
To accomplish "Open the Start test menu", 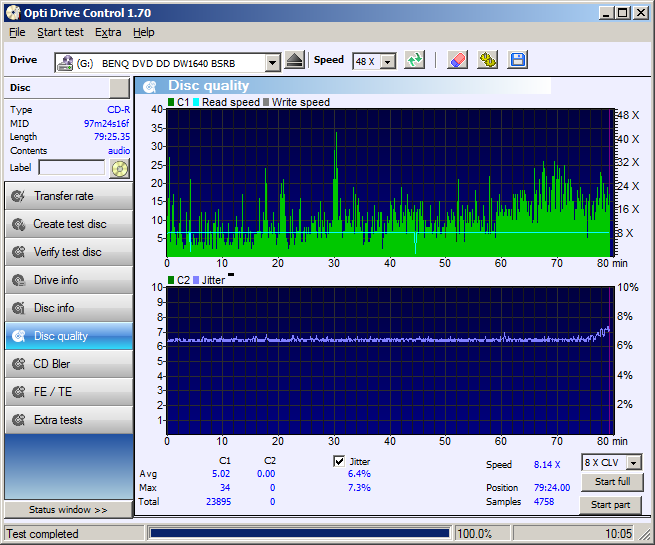I will 61,32.
